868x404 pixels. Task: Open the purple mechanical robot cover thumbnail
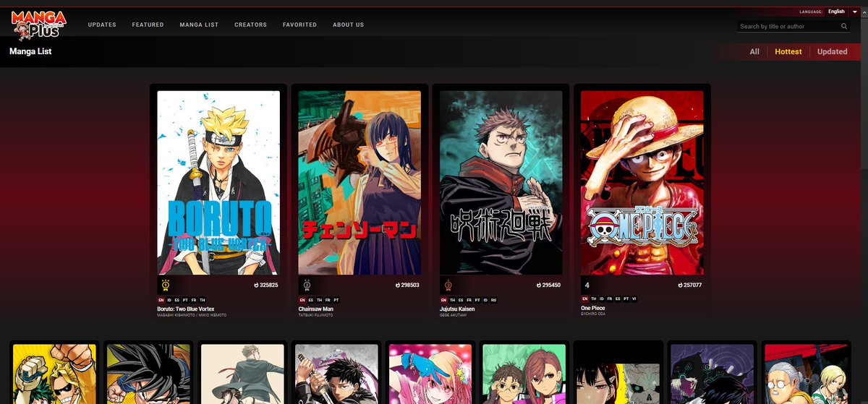click(712, 374)
